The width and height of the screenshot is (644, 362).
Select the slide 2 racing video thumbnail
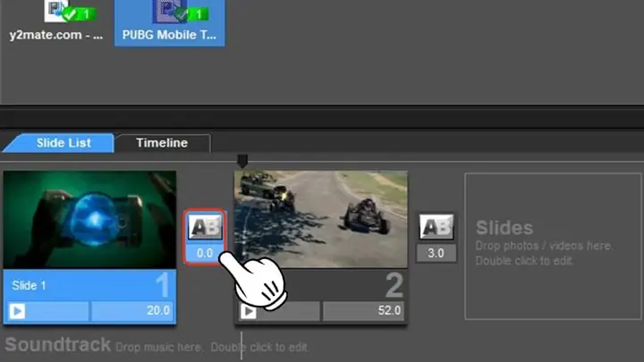321,219
